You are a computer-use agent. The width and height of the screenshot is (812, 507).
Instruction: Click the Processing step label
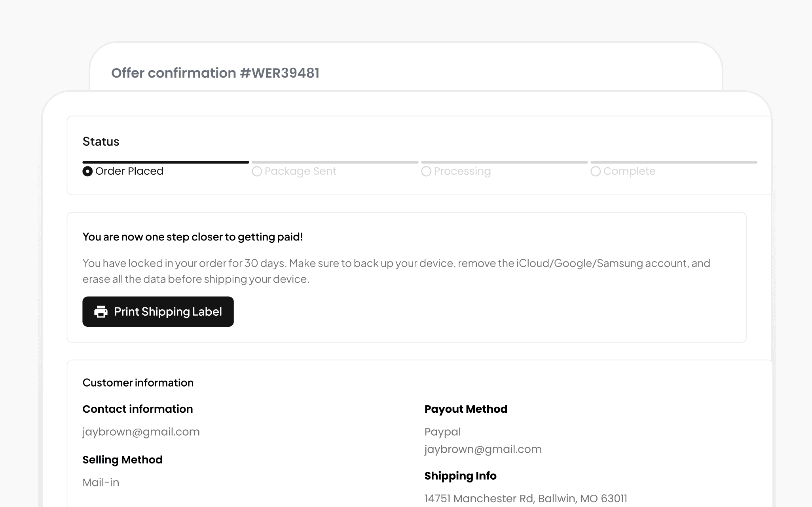pyautogui.click(x=462, y=171)
